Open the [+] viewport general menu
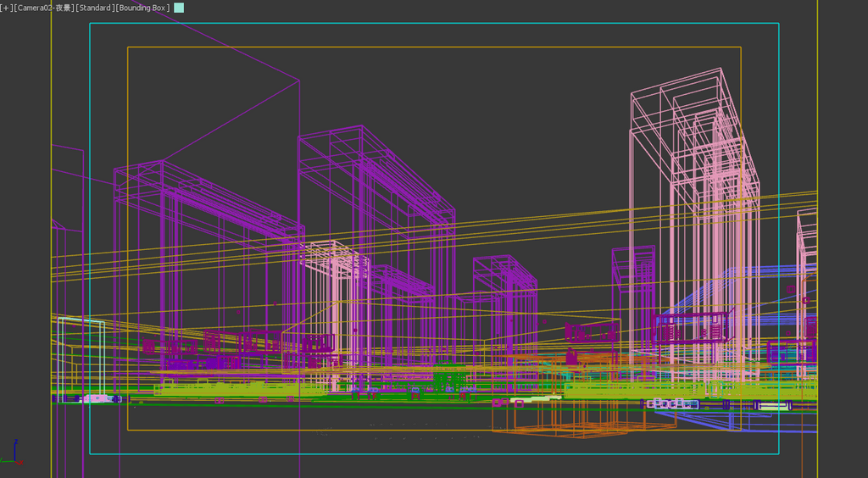 (x=6, y=8)
